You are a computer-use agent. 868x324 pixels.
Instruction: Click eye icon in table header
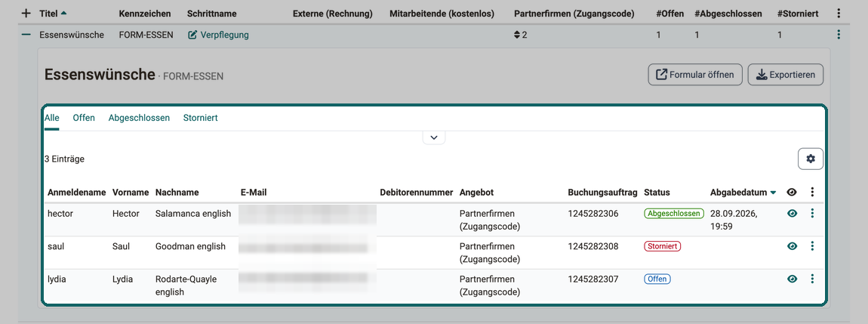pyautogui.click(x=793, y=192)
